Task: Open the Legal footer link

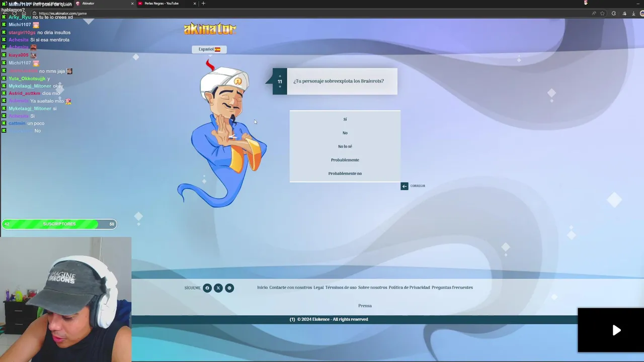Action: click(x=318, y=288)
